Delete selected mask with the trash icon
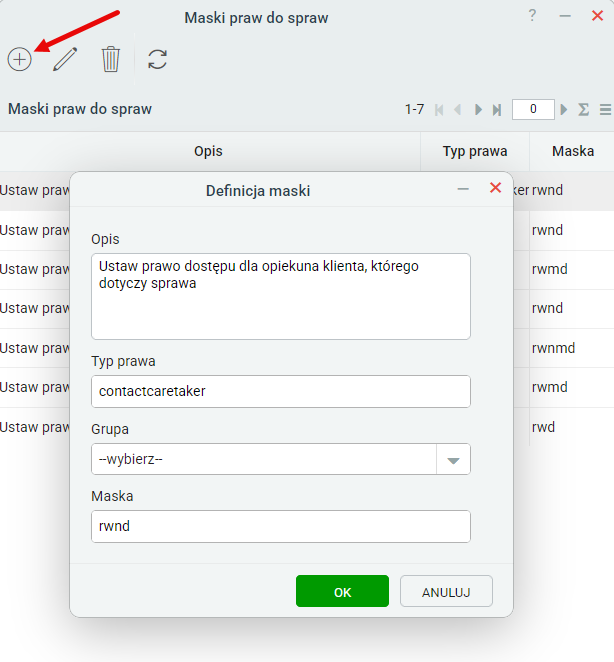This screenshot has height=662, width=614. 111,59
